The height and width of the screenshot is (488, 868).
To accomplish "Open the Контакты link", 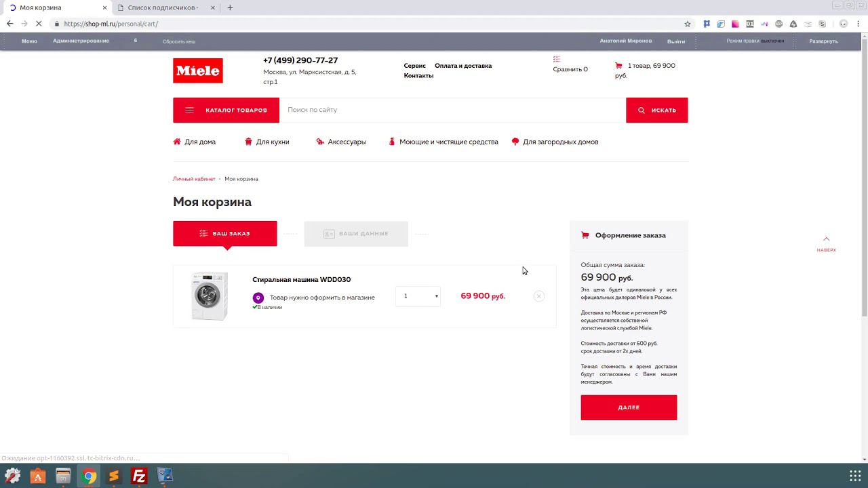I will pos(418,76).
